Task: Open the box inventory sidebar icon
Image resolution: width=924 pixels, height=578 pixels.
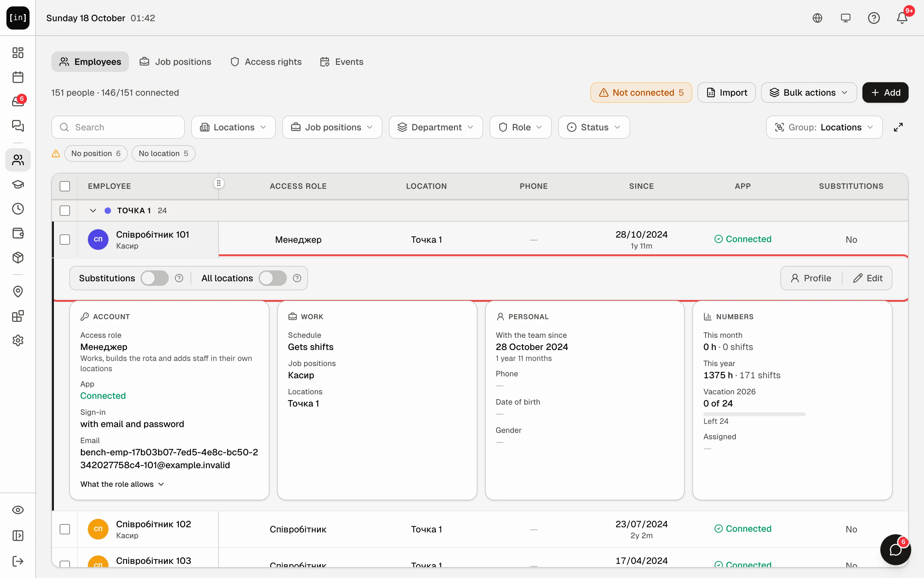Action: click(18, 258)
